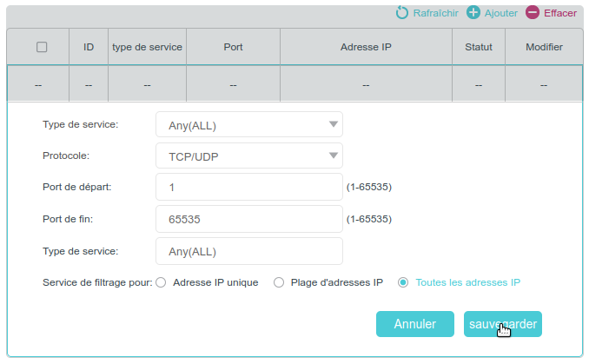Select Toutes les adresses IP radio button
589x364 pixels.
click(403, 282)
